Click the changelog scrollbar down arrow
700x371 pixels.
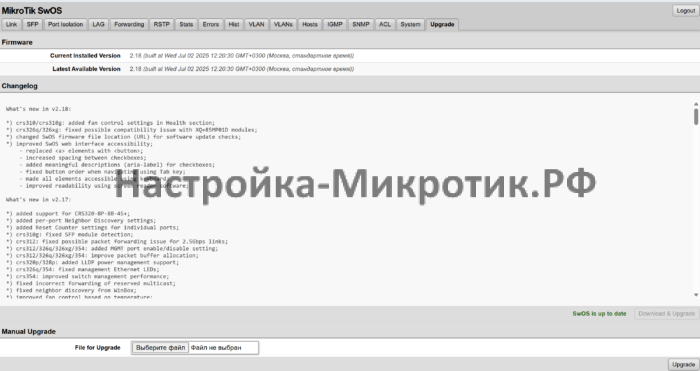696,295
